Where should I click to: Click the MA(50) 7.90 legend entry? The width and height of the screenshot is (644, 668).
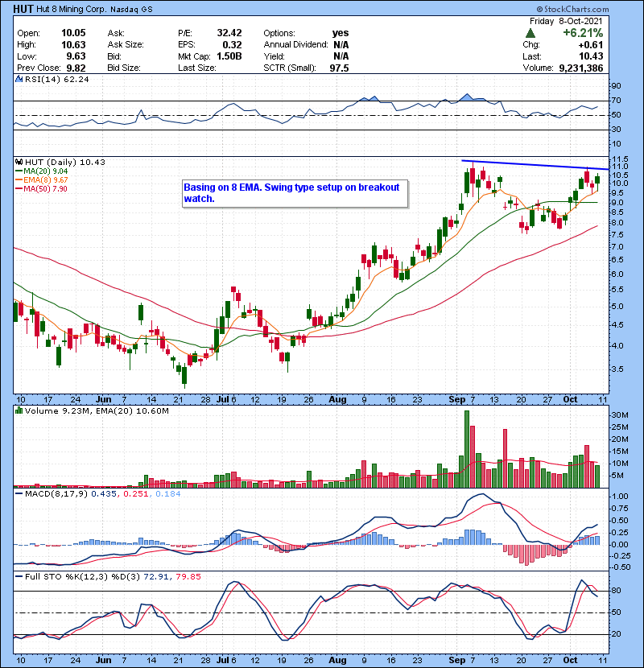45,189
